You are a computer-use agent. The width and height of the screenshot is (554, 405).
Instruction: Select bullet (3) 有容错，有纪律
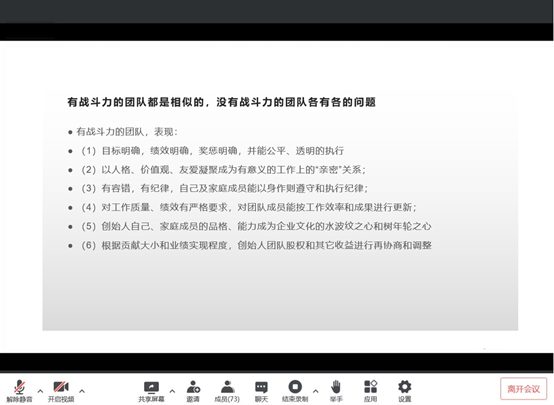(x=218, y=188)
